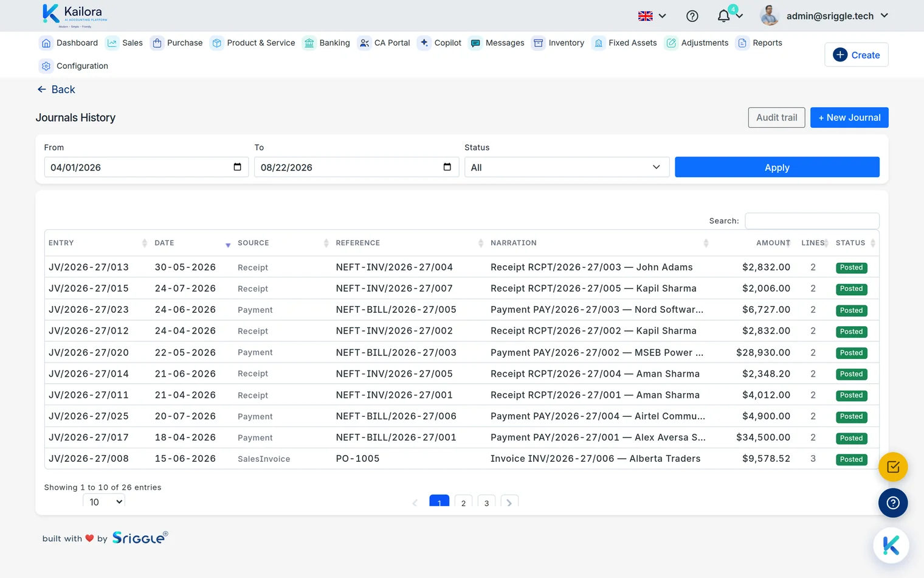The width and height of the screenshot is (924, 578).
Task: Open the UK flag language selector
Action: 652,16
